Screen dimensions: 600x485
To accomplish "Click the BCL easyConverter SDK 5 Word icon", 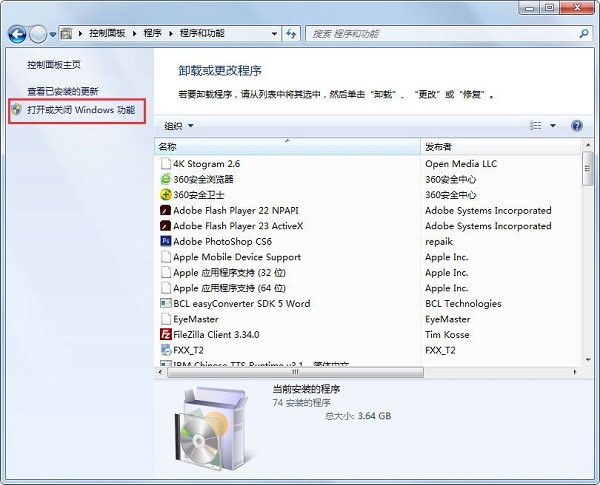I will click(x=165, y=303).
